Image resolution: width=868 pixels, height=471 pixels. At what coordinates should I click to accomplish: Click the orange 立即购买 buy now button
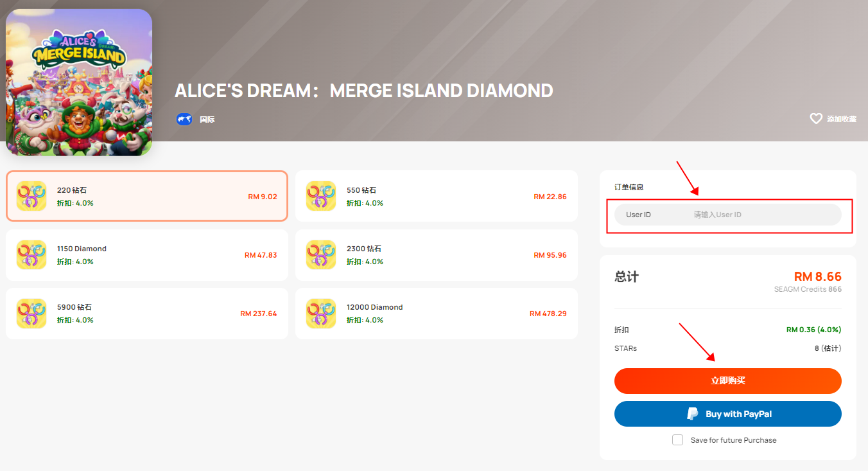tap(728, 380)
